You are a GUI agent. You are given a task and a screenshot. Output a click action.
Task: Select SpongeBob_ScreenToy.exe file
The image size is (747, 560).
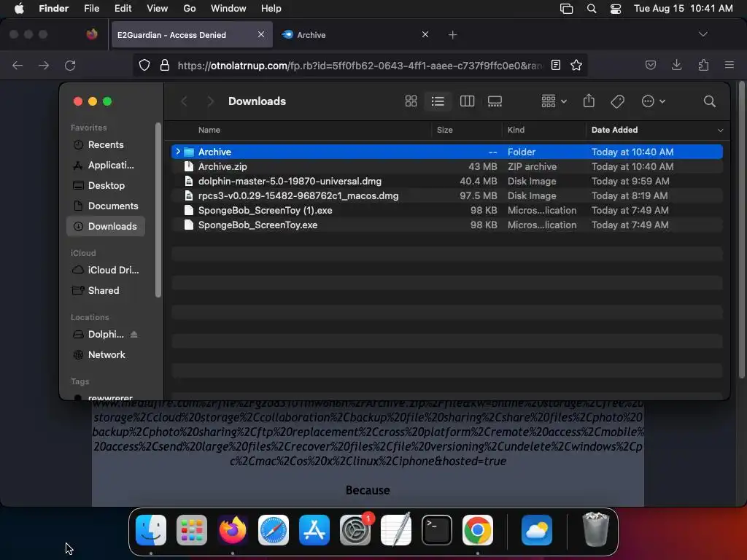pos(447,225)
